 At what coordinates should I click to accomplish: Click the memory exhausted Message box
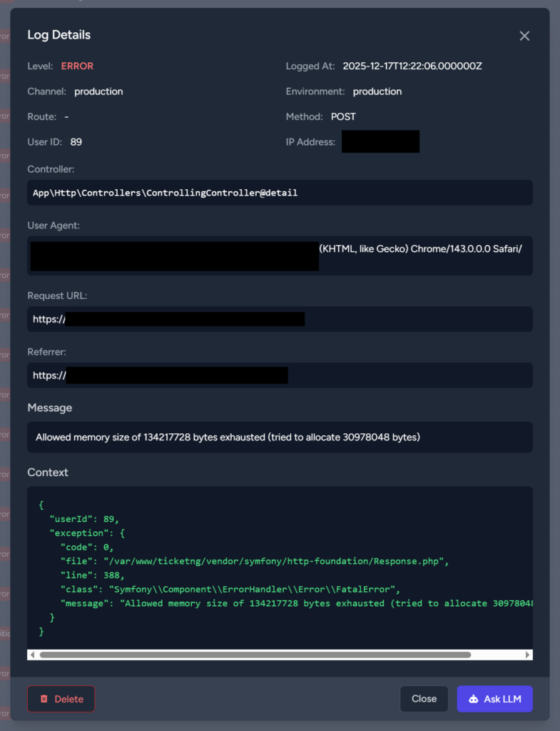[280, 437]
